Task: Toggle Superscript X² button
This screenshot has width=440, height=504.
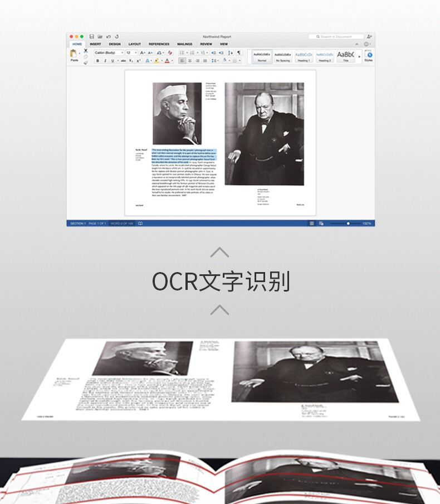Action: pyautogui.click(x=139, y=61)
